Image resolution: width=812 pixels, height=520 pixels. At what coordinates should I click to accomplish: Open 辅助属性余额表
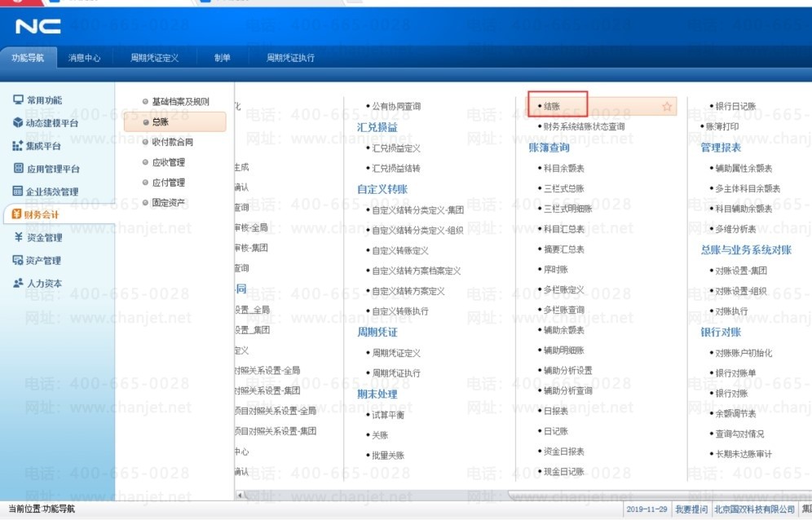(x=744, y=169)
